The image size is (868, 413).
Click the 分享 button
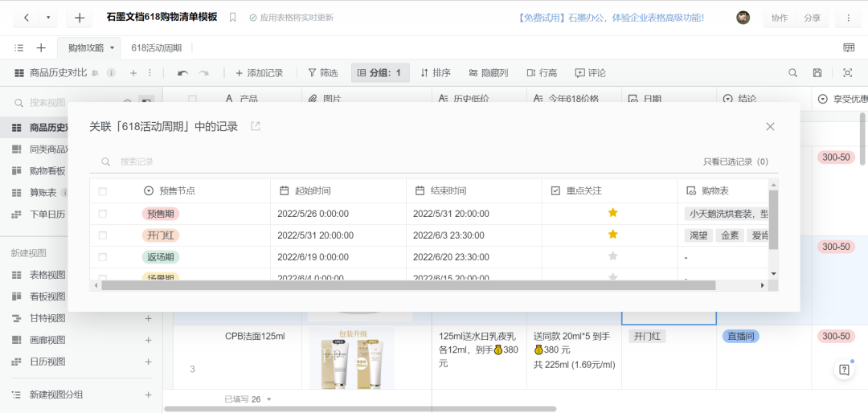(x=812, y=18)
